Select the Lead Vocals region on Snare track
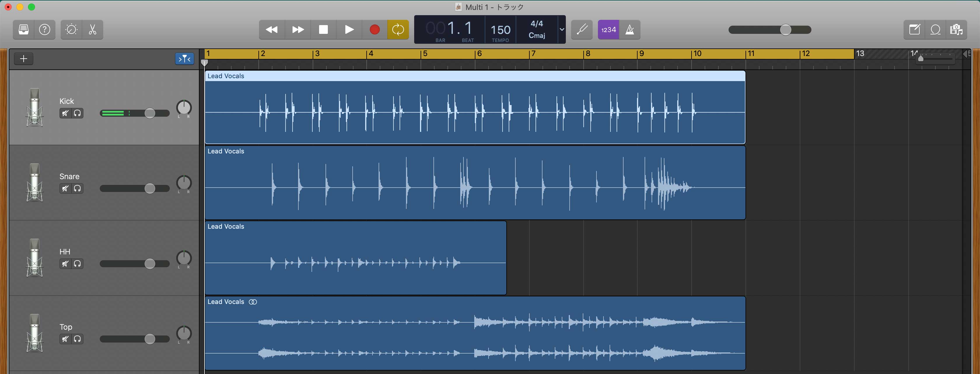 pyautogui.click(x=475, y=183)
